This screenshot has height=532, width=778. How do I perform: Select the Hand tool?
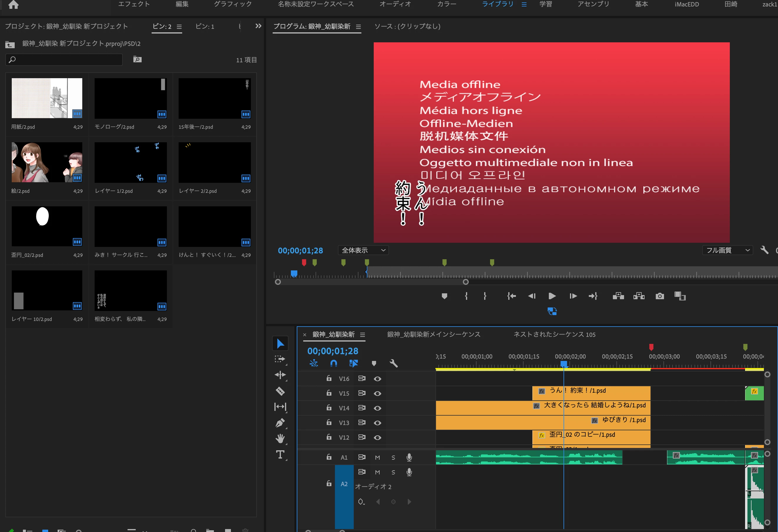280,439
